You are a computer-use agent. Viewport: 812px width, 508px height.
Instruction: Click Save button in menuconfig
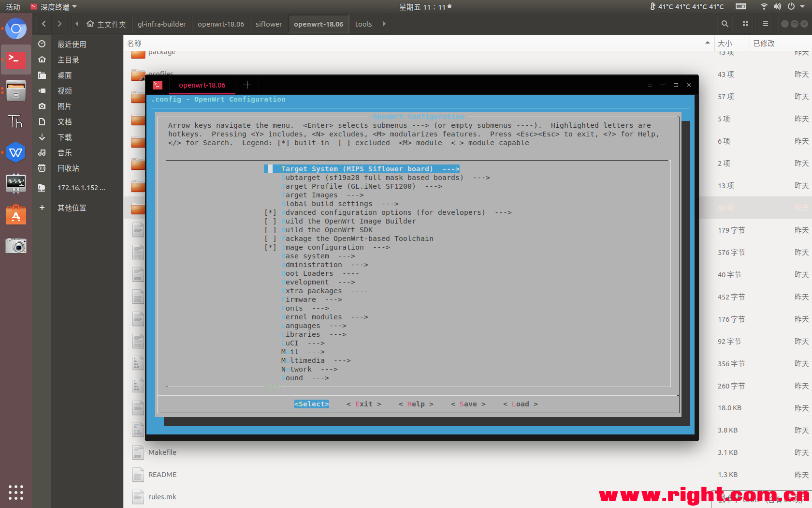(468, 404)
